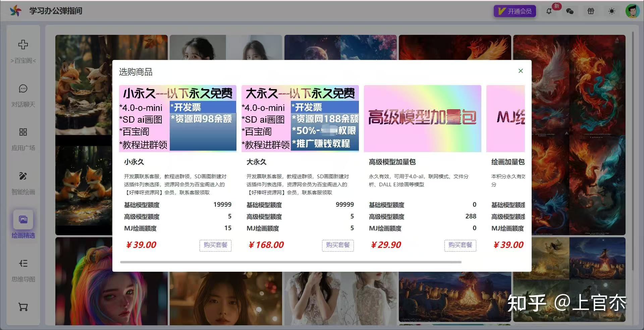The height and width of the screenshot is (330, 644).
Task: Toggle the sun theme icon
Action: pos(612,11)
